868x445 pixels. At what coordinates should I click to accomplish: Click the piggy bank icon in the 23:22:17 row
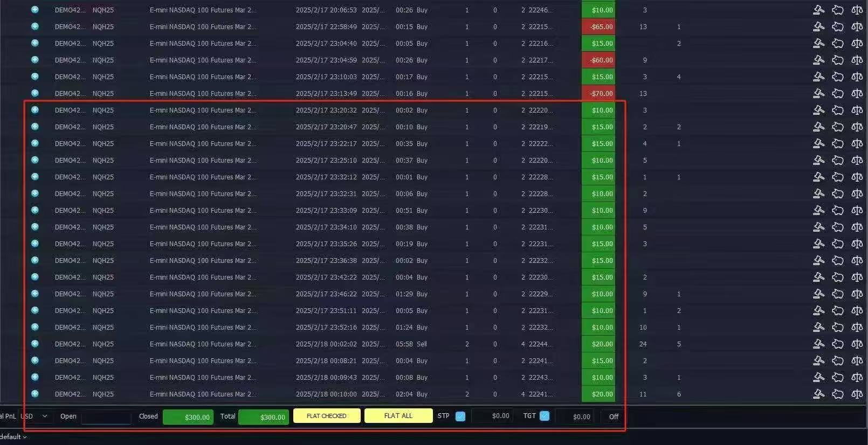click(x=838, y=143)
